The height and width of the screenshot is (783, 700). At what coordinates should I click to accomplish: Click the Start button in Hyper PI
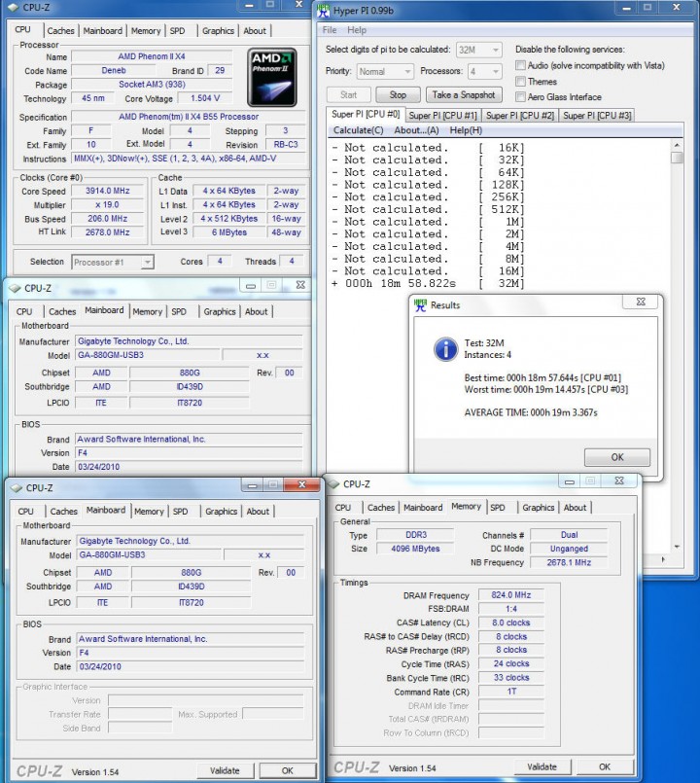pyautogui.click(x=348, y=95)
